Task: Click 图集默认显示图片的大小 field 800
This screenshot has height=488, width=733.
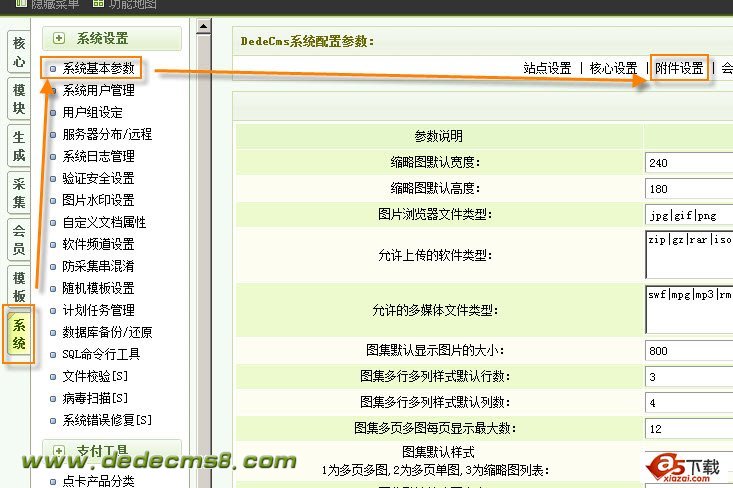Action: (x=689, y=351)
